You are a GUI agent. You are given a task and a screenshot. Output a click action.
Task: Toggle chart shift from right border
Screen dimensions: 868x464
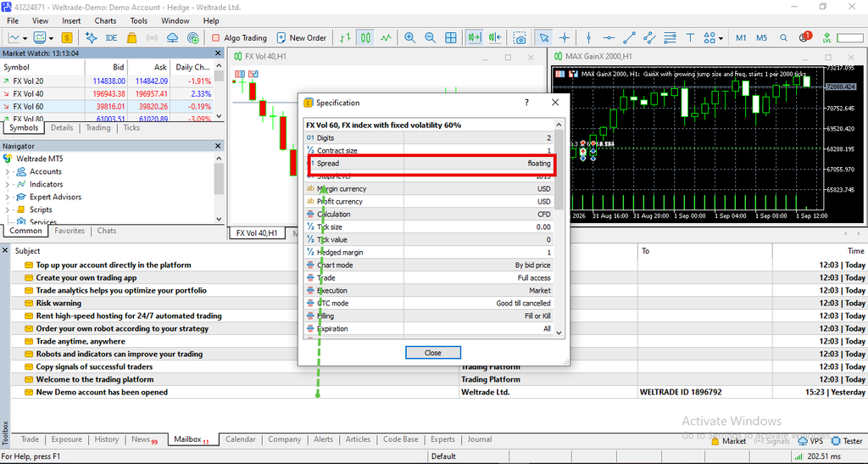coord(495,37)
